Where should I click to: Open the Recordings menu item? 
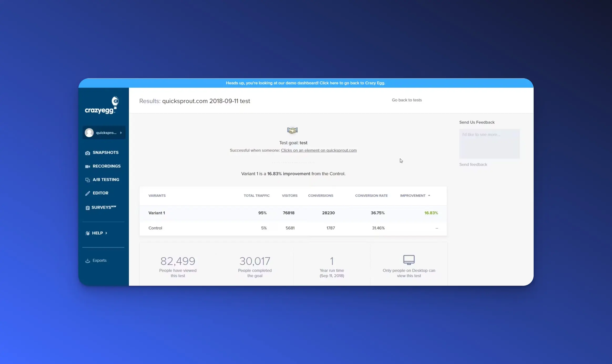coord(106,166)
